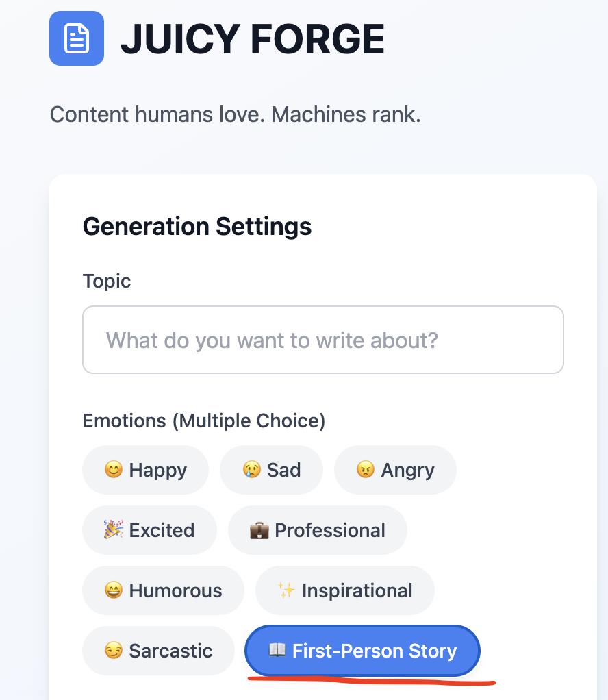Screen dimensions: 608x700
Task: Select the Sad emotion chip
Action: click(x=271, y=470)
